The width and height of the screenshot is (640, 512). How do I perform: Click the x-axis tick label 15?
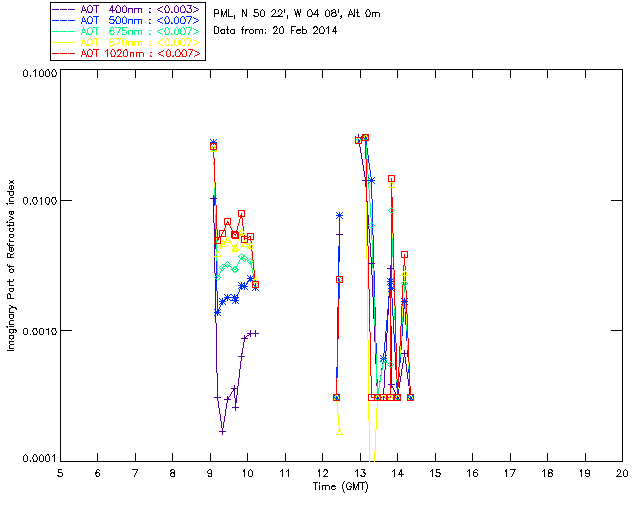coord(435,473)
